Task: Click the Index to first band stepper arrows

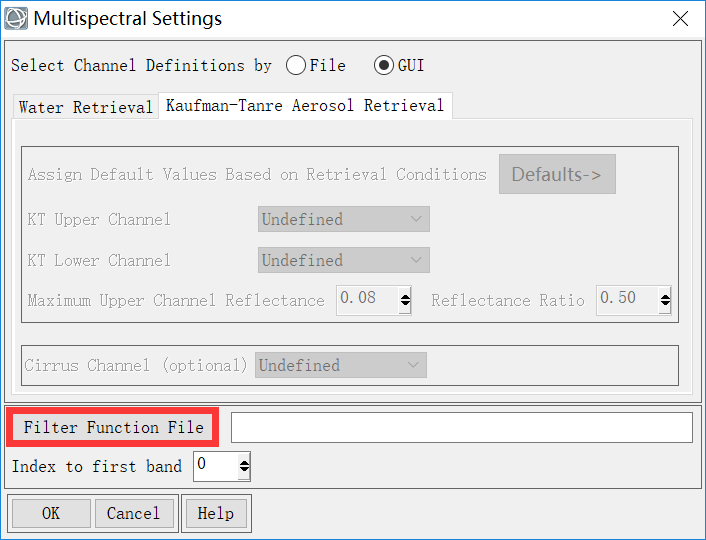Action: pos(243,466)
